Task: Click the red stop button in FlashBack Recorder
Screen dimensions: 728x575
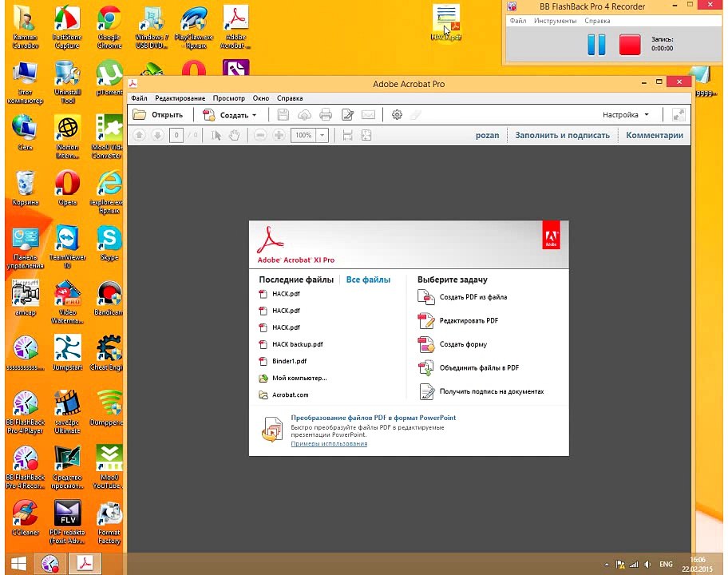Action: point(630,45)
